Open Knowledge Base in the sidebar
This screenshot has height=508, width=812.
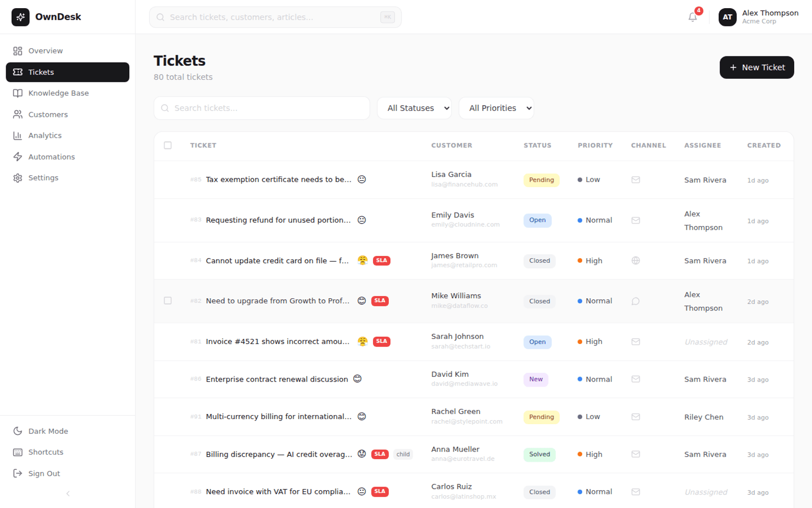pyautogui.click(x=67, y=93)
